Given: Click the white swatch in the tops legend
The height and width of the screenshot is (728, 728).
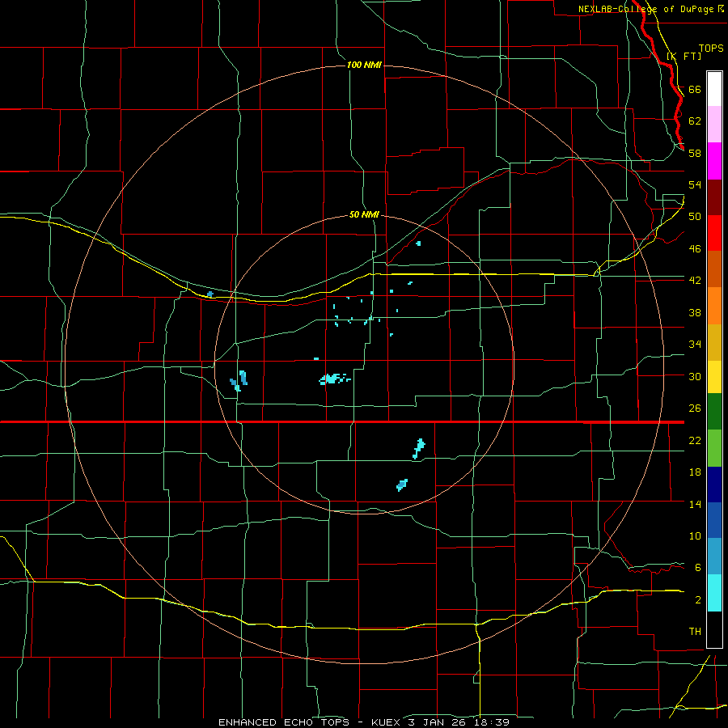Looking at the screenshot, I should coord(714,89).
